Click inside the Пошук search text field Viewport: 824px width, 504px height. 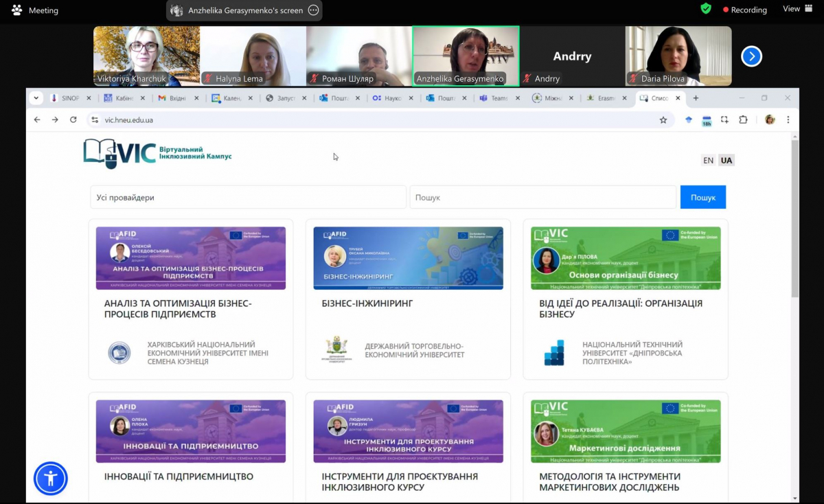[543, 197]
